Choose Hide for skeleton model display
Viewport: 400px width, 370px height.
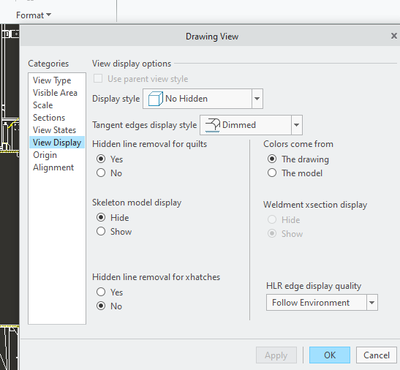[101, 217]
